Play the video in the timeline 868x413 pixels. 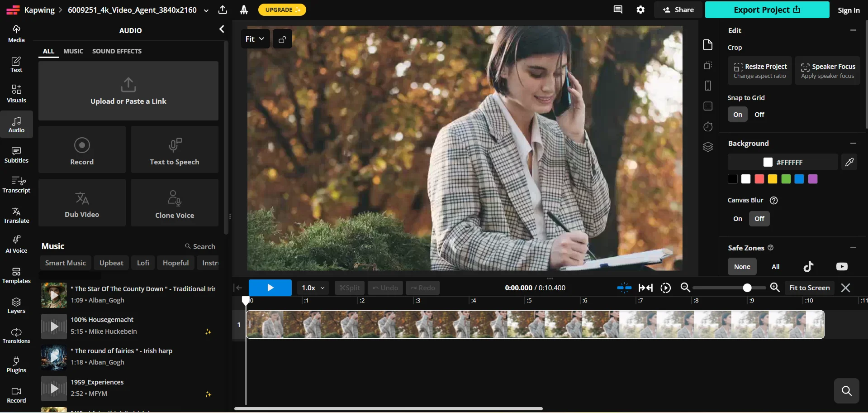[270, 288]
